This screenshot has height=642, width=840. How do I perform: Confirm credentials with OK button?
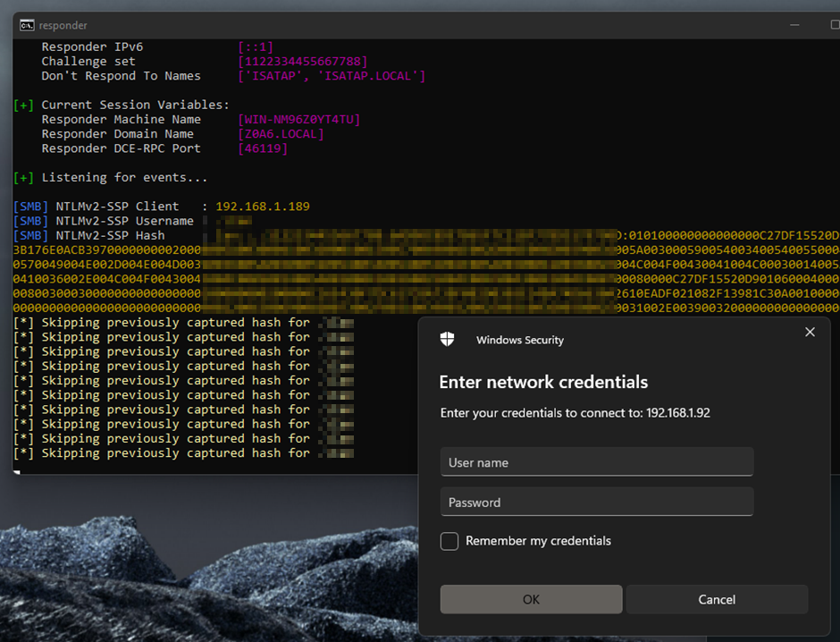531,599
